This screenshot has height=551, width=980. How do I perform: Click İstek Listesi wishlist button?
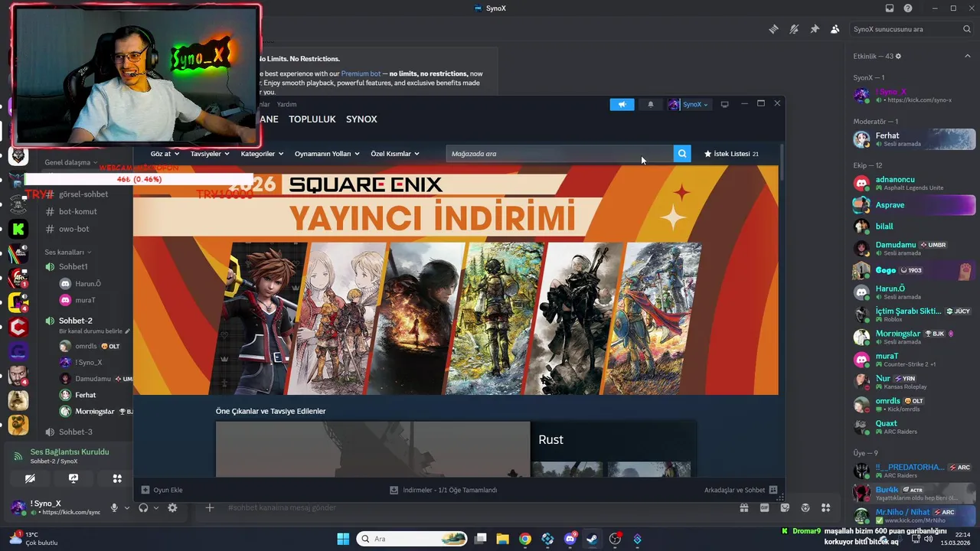731,154
